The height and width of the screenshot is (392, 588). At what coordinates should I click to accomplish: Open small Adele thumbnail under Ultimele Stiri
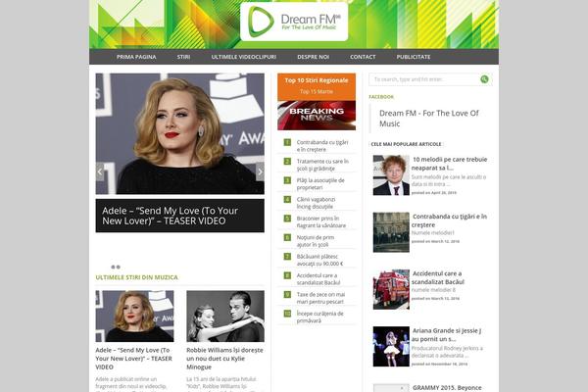(134, 317)
